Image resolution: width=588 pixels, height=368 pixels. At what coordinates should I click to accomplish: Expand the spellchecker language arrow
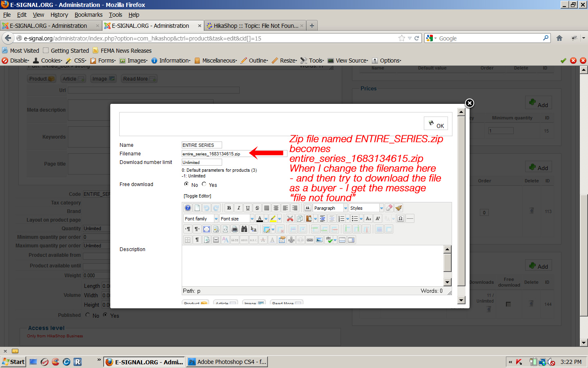335,240
